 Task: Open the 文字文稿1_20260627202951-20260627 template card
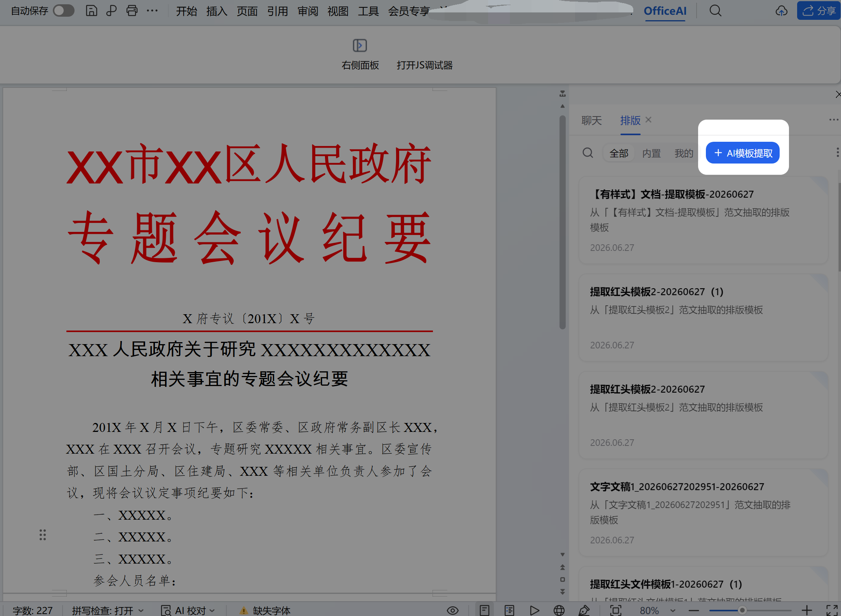click(x=703, y=513)
